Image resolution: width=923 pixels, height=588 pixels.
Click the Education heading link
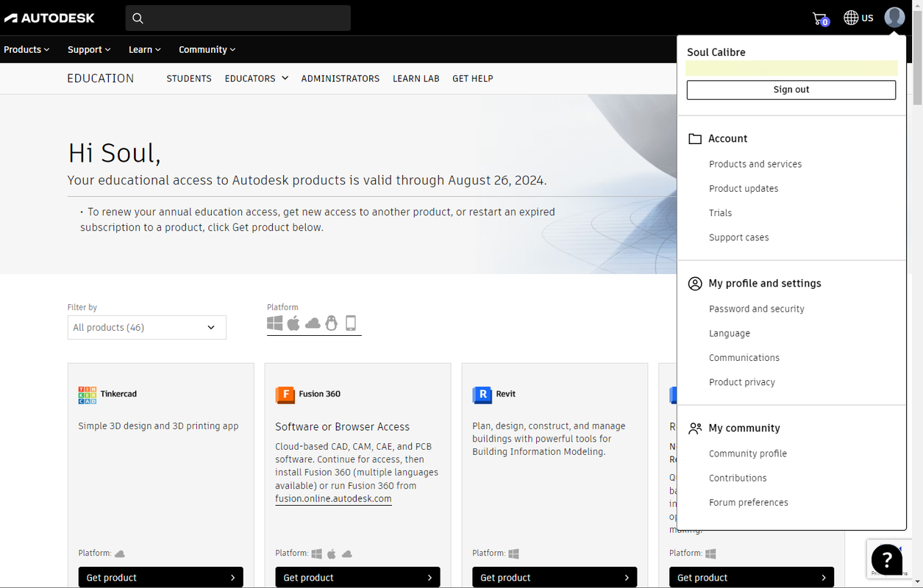click(101, 79)
